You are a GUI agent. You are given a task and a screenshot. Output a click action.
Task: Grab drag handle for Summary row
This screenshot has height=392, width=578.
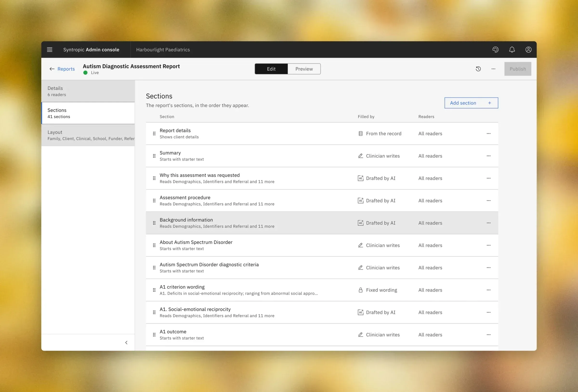click(154, 156)
